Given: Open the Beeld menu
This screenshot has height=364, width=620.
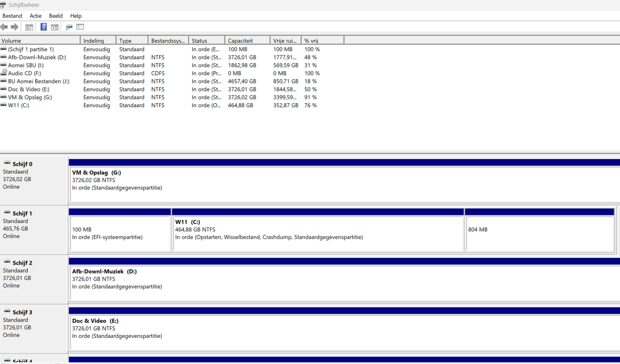Looking at the screenshot, I should point(56,16).
